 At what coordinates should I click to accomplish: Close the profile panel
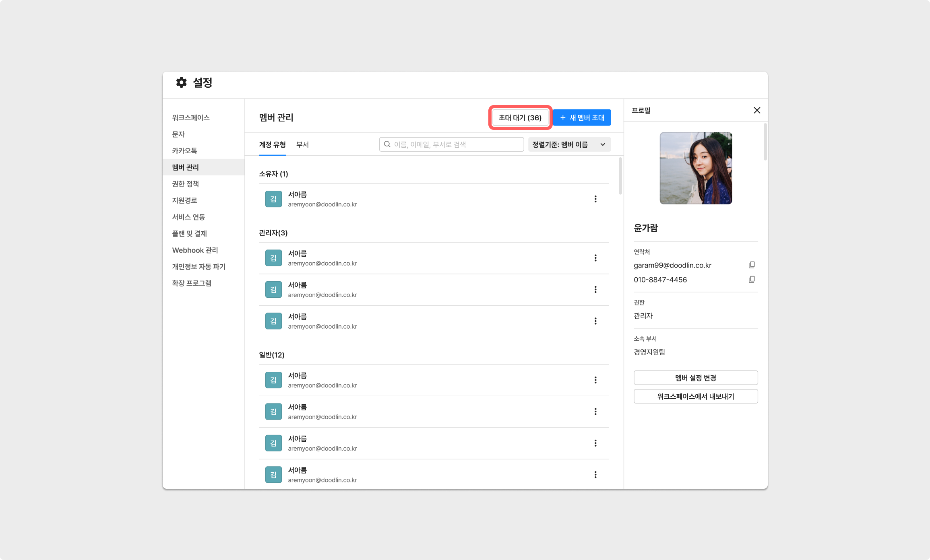click(756, 110)
